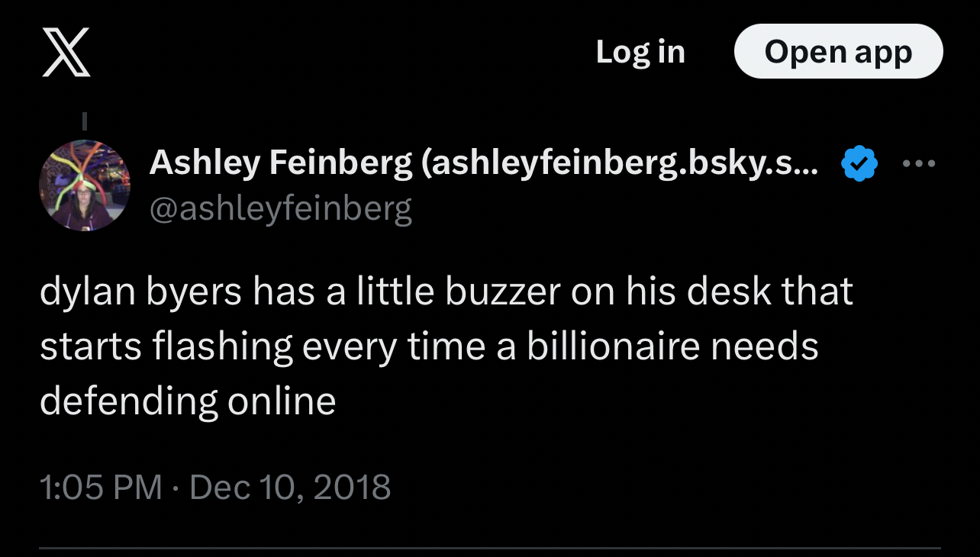980x557 pixels.
Task: Click the thread connector line above avatar
Action: pos(85,121)
